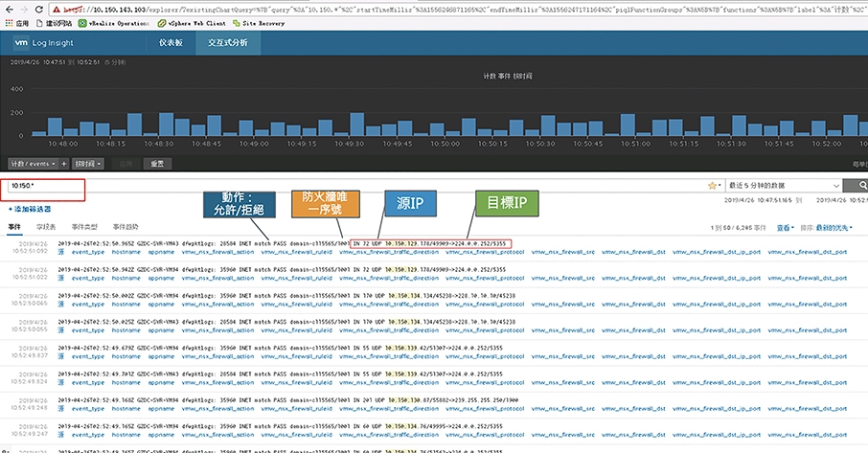Expand the 最近5分钟的数据 time range dropdown
This screenshot has height=453, width=868.
click(785, 185)
